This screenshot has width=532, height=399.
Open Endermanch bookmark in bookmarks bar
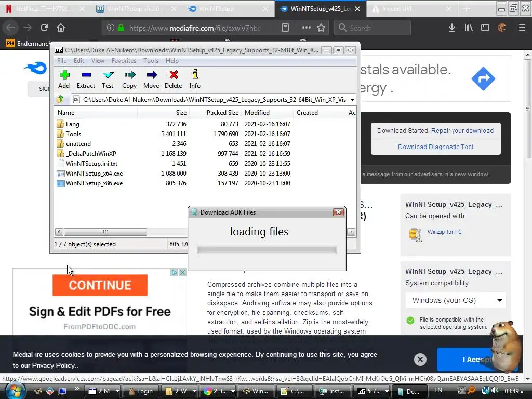29,43
